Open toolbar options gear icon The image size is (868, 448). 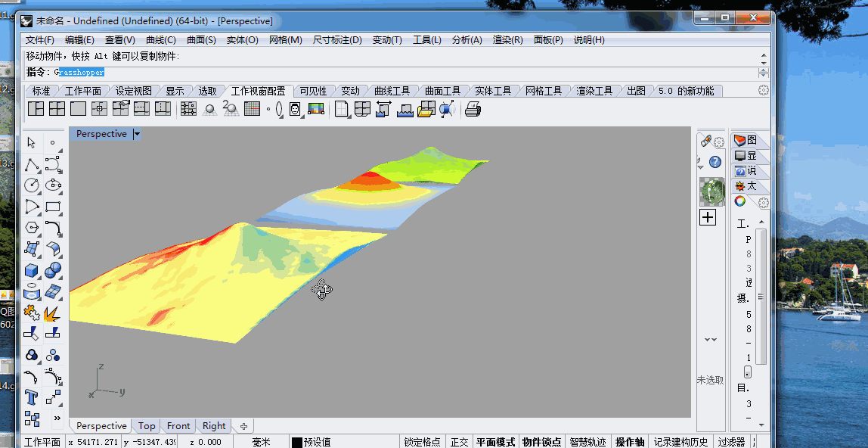coord(764,90)
